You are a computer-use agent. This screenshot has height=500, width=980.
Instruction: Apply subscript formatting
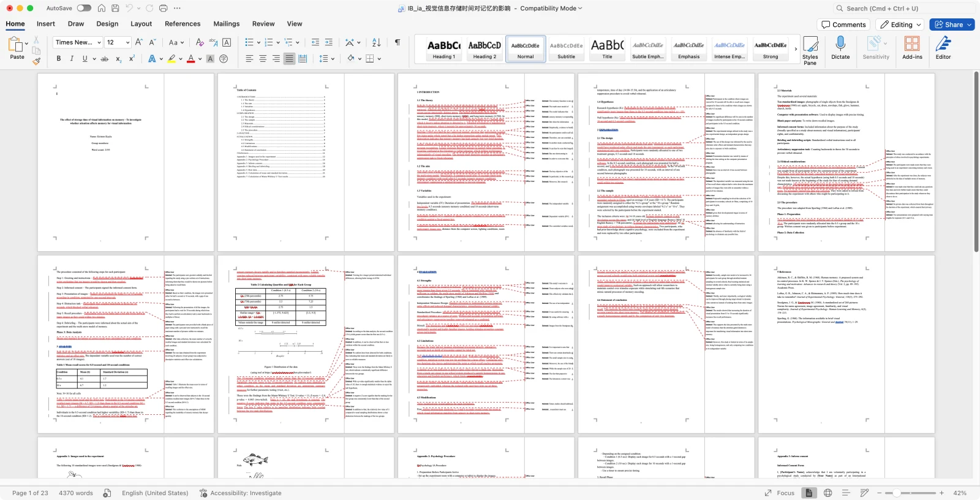point(119,59)
